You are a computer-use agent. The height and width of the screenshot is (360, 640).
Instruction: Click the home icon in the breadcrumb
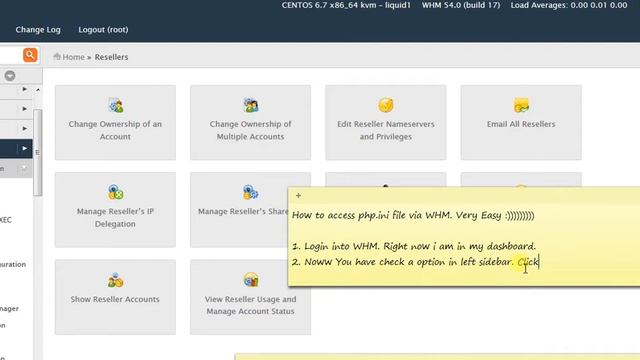57,56
